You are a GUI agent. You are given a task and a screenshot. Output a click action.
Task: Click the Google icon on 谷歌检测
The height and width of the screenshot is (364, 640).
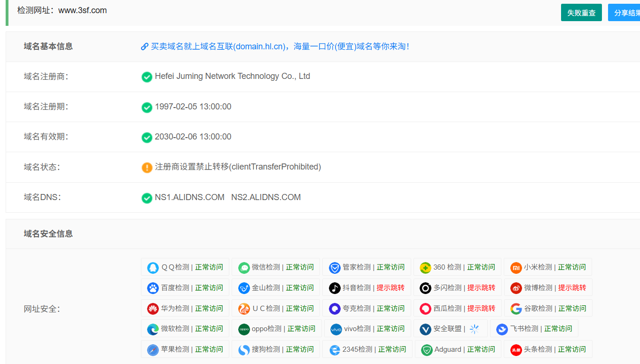[x=516, y=308]
